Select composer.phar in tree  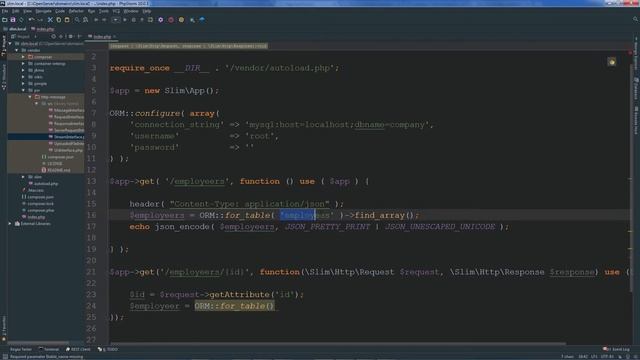38,210
